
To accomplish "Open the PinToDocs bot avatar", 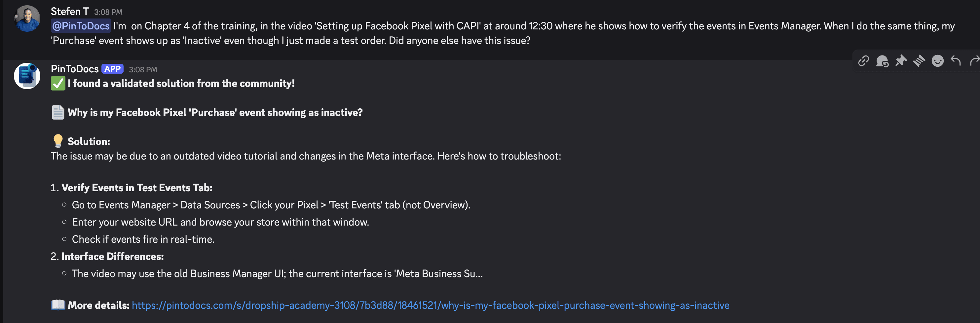I will [27, 76].
